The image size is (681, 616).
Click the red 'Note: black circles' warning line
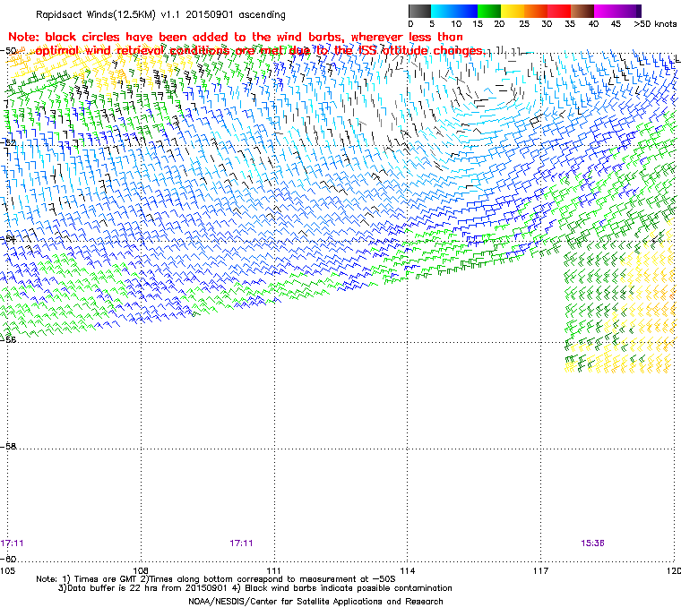point(236,37)
